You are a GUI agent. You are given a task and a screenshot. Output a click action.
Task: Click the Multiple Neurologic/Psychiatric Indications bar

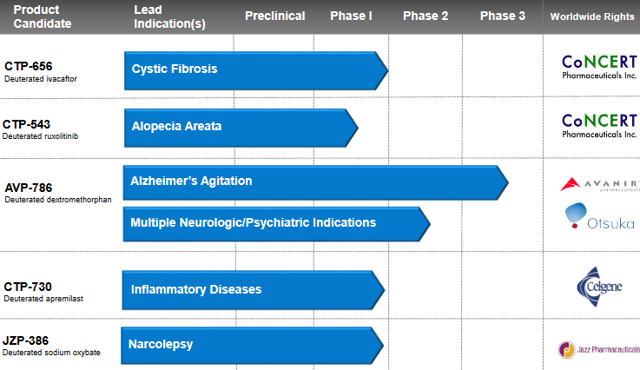pyautogui.click(x=277, y=224)
